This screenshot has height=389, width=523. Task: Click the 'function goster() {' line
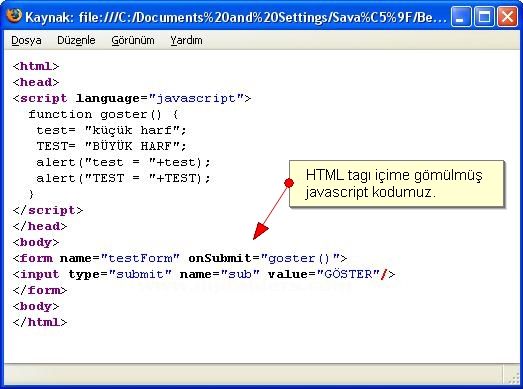tap(103, 114)
